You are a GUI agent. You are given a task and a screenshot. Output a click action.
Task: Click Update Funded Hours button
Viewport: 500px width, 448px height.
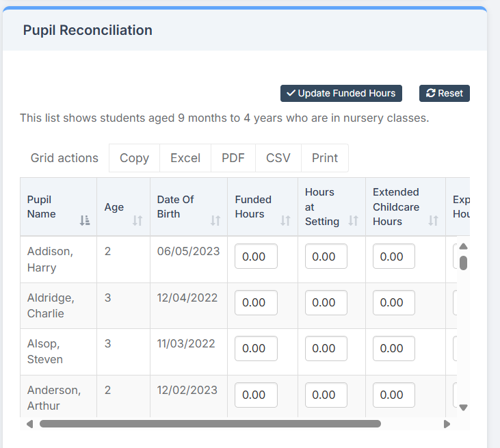click(x=341, y=93)
